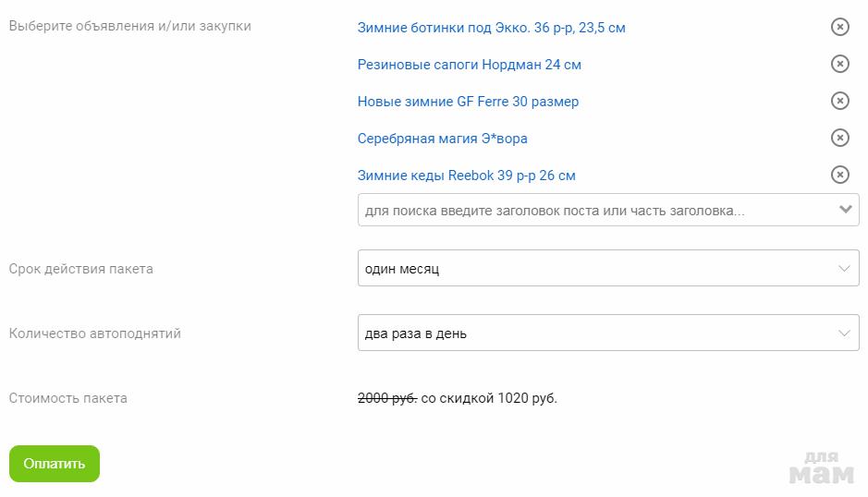Open the Зимние ботинки под Экко link
The image size is (868, 497).
[x=491, y=28]
